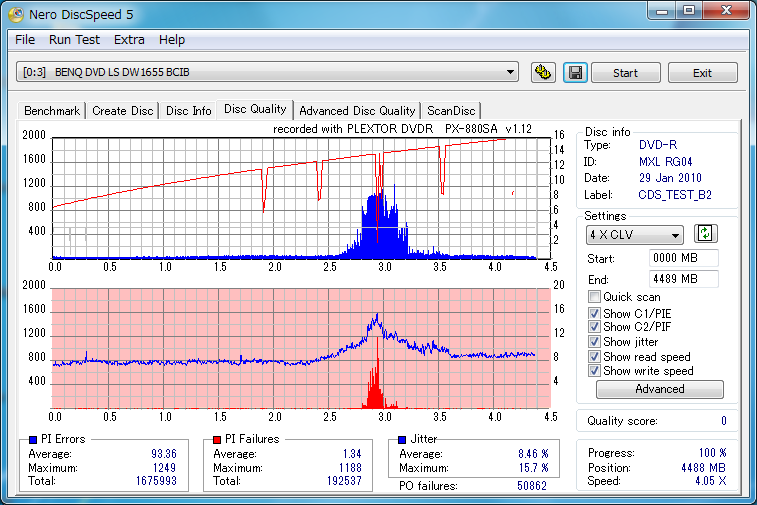Screen dimensions: 757x505
Task: Toggle Show jitter checkbox
Action: (x=595, y=342)
